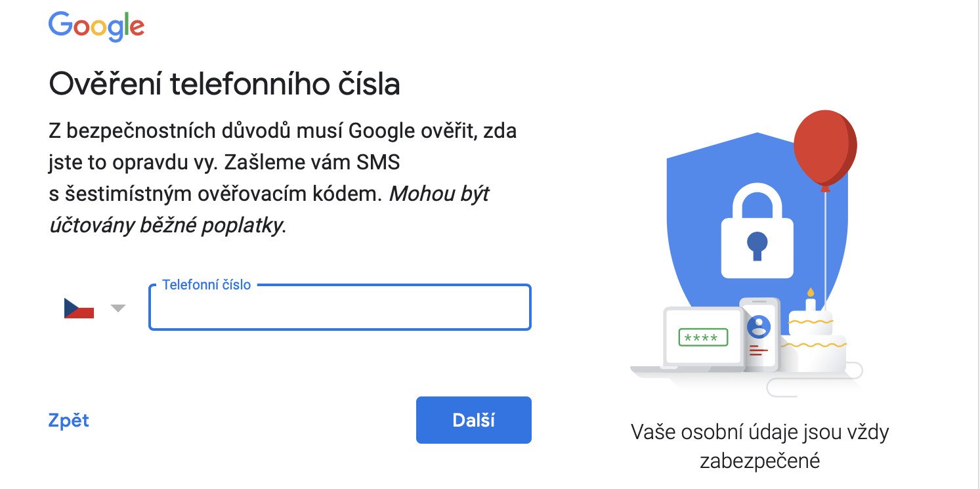Open the country code dropdown arrow

118,308
